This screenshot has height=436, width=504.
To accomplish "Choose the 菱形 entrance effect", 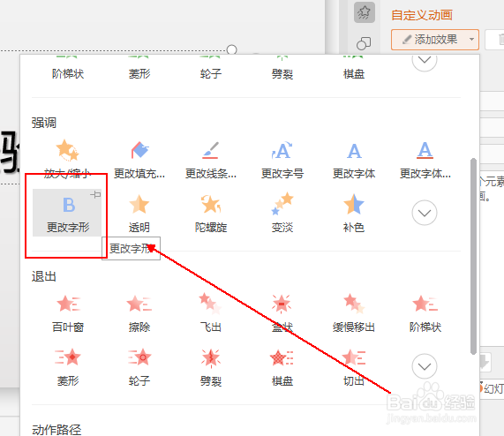I will pos(139,68).
